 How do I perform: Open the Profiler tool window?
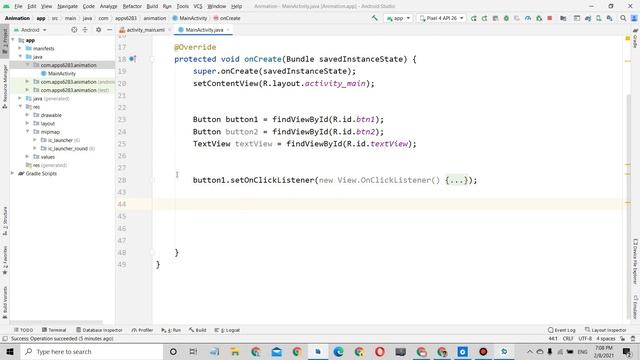[142, 330]
